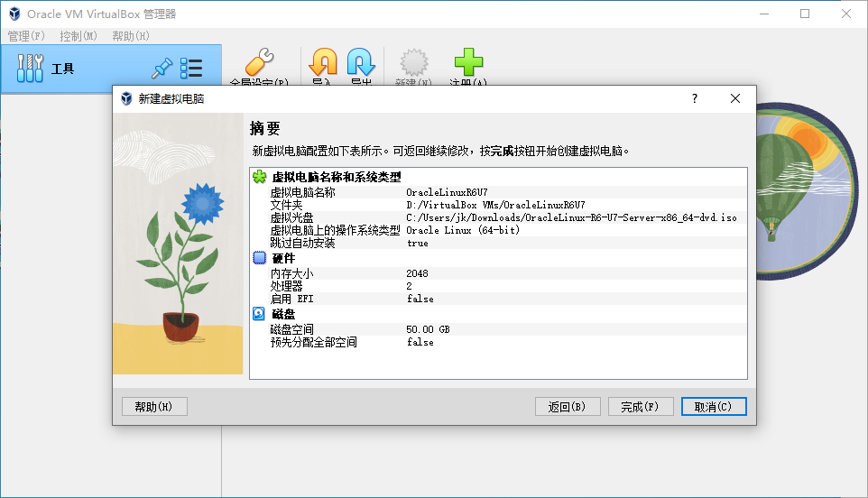Click the value OracleLinuxR6U7
This screenshot has width=868, height=498.
click(x=447, y=192)
